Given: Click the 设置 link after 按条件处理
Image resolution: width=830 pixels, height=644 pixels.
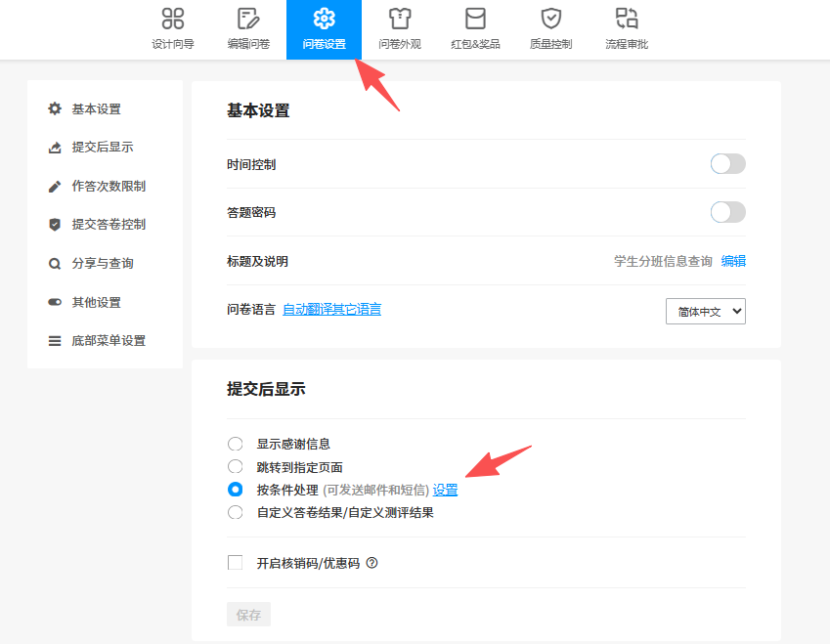Looking at the screenshot, I should [445, 490].
